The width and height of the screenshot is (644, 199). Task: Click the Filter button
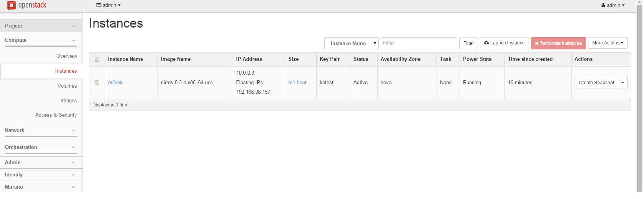coord(468,43)
